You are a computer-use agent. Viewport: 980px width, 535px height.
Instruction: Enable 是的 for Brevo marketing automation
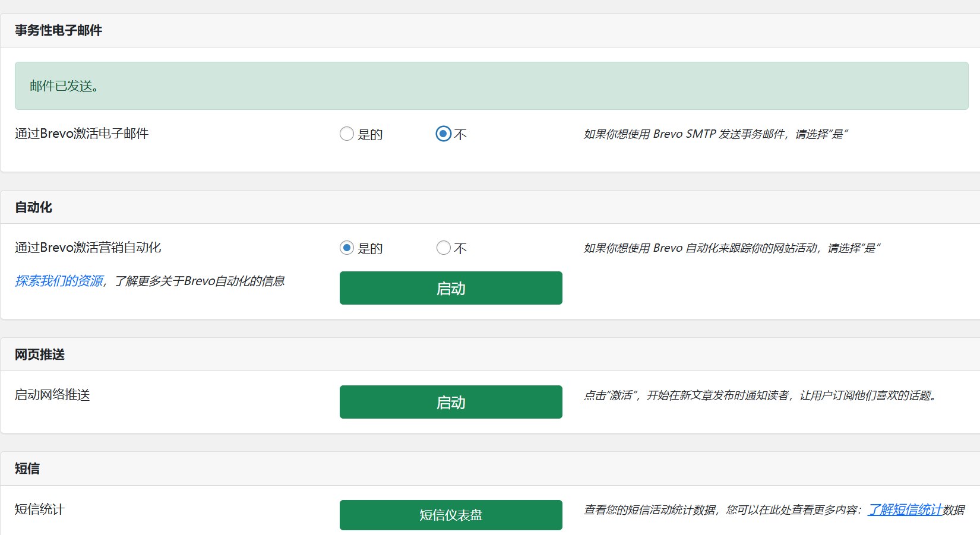click(347, 248)
